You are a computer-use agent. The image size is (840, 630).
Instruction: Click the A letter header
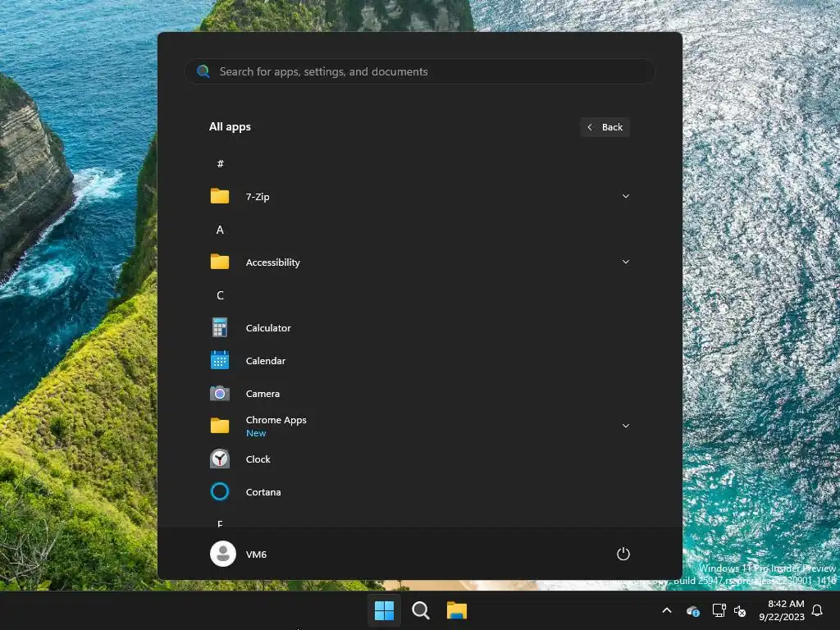pos(220,230)
